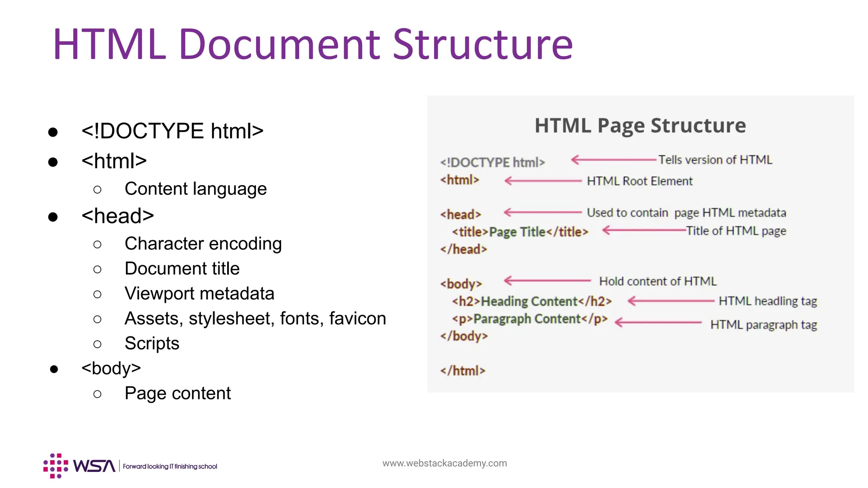
Task: Click '<body>' opening tag in diagram
Action: pyautogui.click(x=461, y=284)
